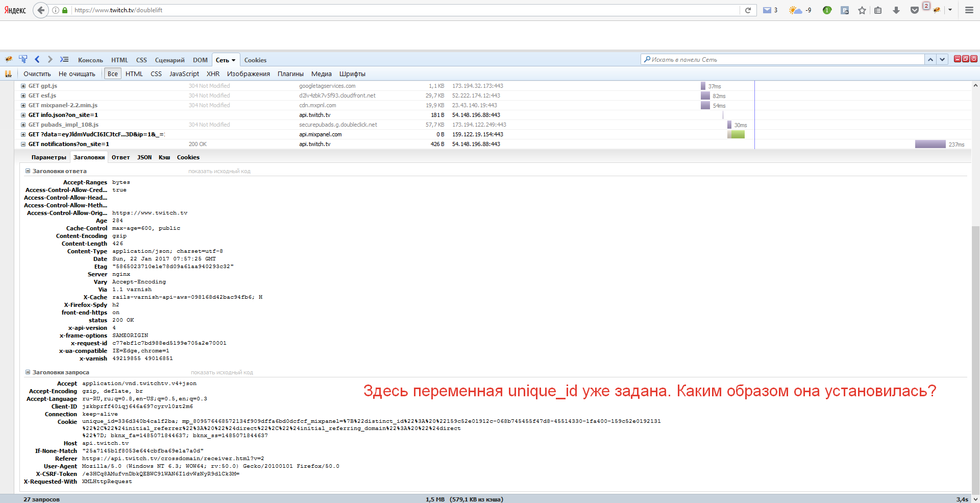
Task: Toggle the Плагины filter
Action: tap(290, 74)
